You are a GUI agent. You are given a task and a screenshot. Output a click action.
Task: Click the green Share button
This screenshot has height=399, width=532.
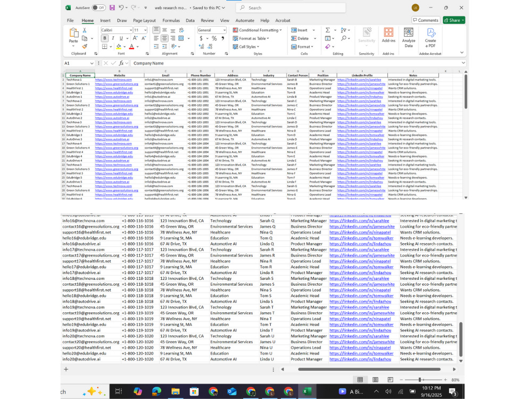[x=454, y=20]
